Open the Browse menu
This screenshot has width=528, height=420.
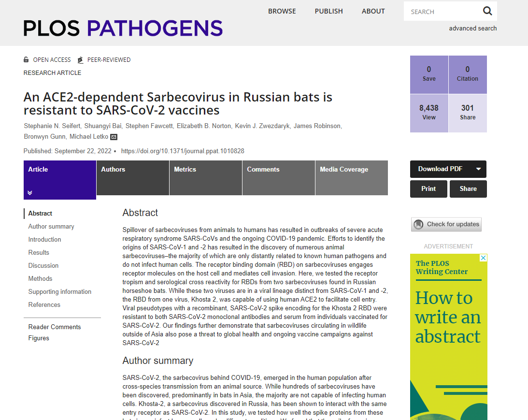282,11
